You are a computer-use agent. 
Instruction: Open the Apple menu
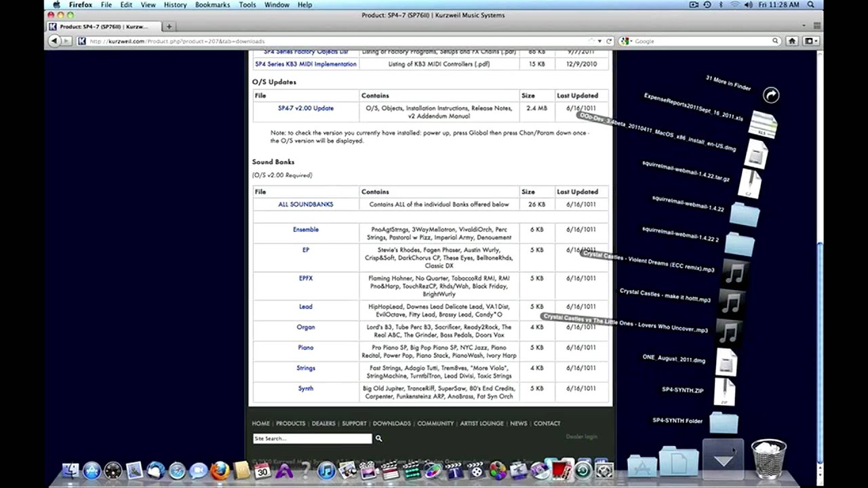[56, 5]
